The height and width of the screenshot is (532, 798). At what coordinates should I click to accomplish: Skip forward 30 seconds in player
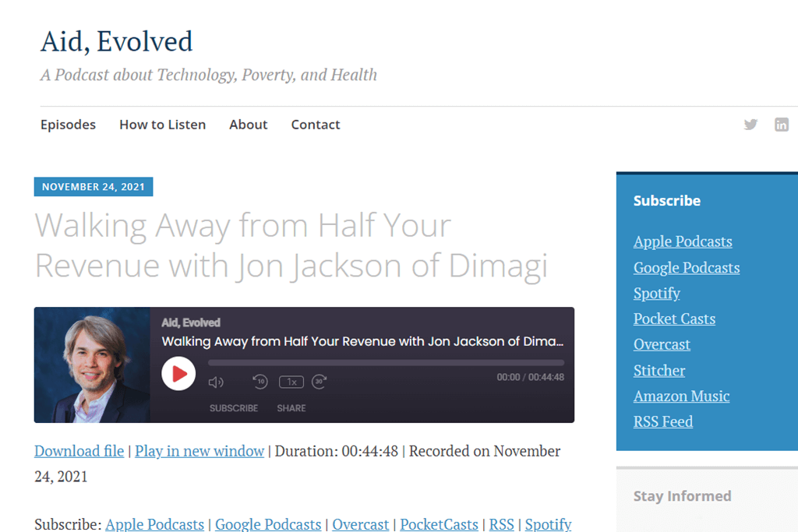coord(319,382)
